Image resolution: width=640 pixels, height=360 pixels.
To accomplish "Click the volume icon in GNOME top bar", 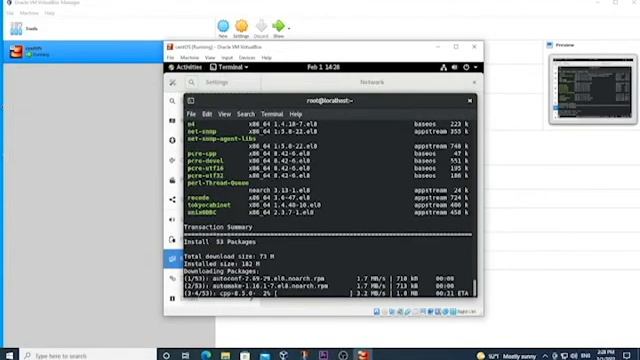I will click(455, 67).
